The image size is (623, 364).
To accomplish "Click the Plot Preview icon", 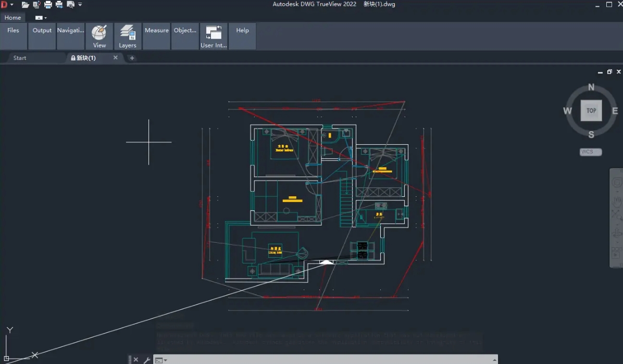I will (70, 5).
